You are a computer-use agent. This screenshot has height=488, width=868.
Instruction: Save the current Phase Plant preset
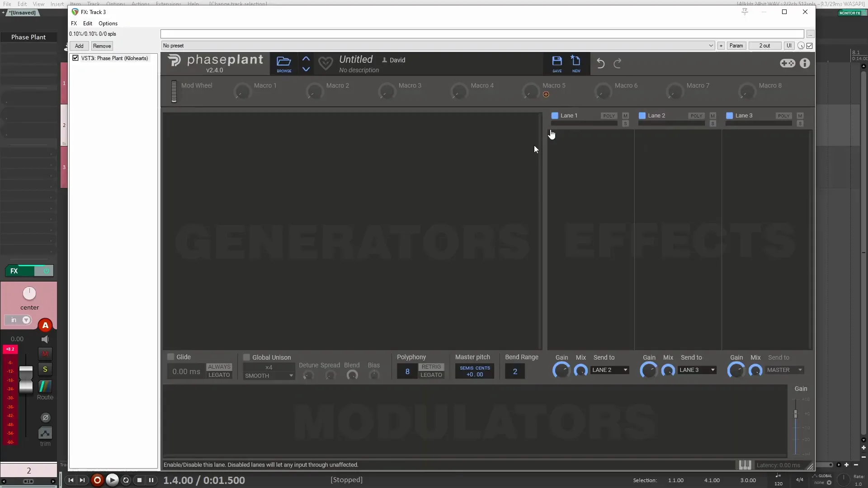pyautogui.click(x=557, y=64)
